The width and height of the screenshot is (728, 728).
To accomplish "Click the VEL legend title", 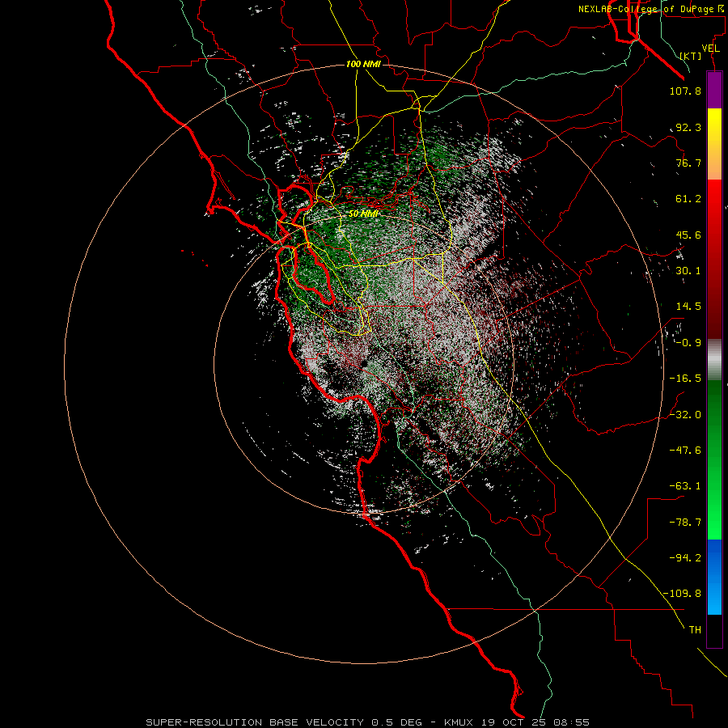I will 710,49.
